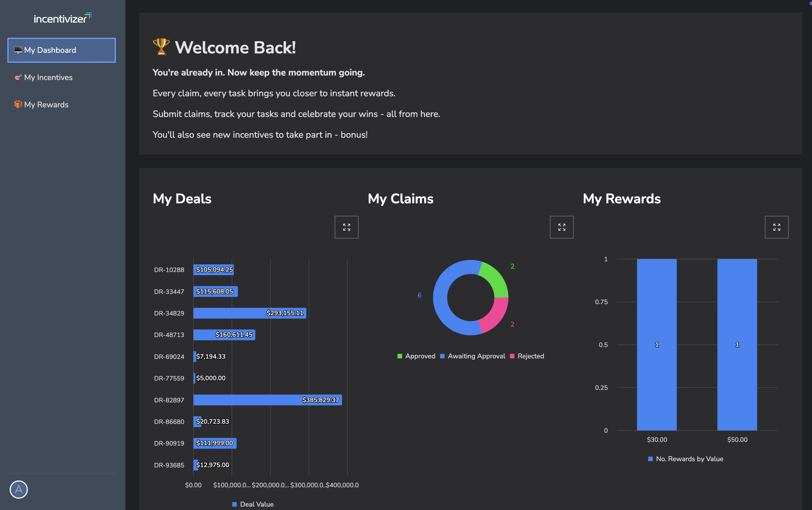Open the user avatar with letter A
The height and width of the screenshot is (510, 812).
(18, 490)
